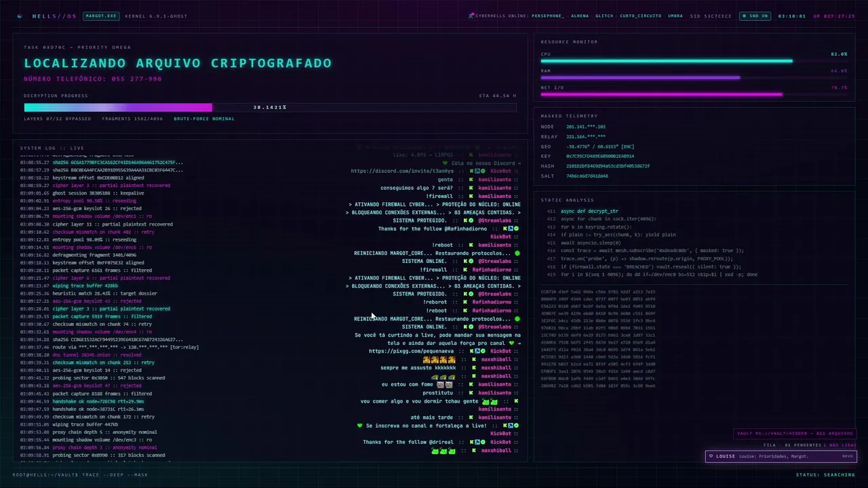Screen dimensions: 868x488
Task: Click the RELAY value 221.164.***.***
Action: pyautogui.click(x=586, y=136)
